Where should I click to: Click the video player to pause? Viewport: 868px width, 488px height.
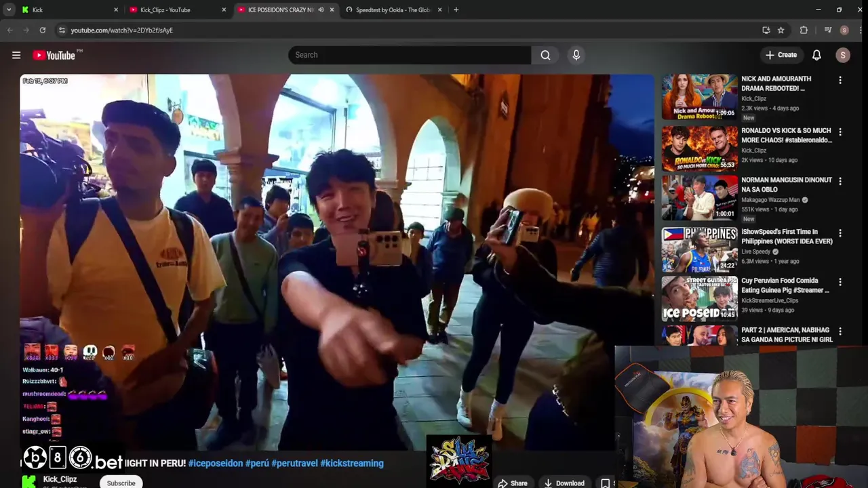click(x=337, y=261)
